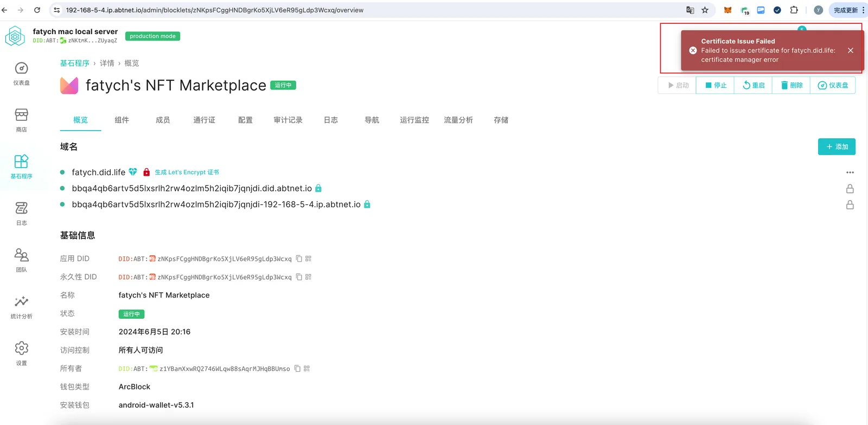Switch to the 日志 tab

[x=331, y=120]
